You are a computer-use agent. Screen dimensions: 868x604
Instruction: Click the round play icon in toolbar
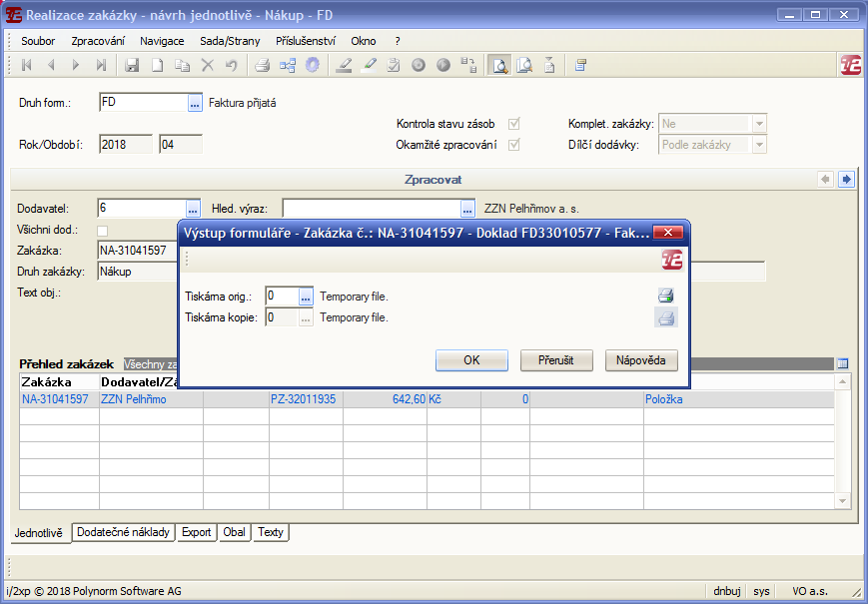[x=443, y=65]
